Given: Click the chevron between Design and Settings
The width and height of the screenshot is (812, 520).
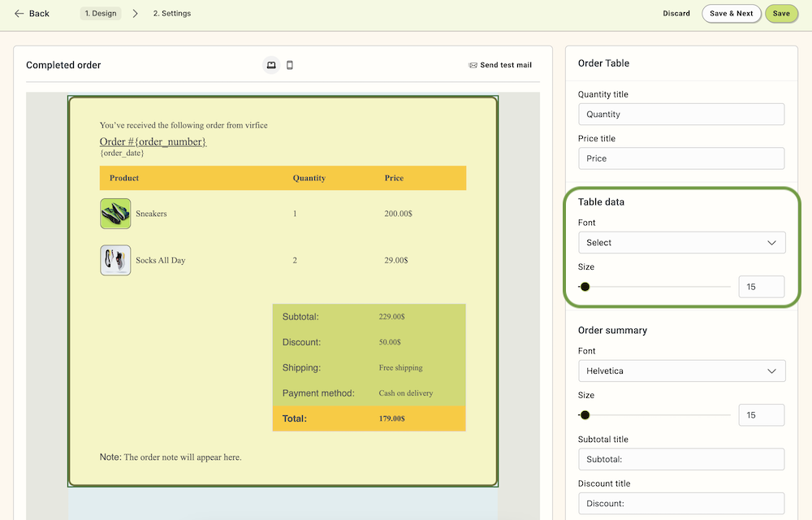Looking at the screenshot, I should tap(135, 14).
